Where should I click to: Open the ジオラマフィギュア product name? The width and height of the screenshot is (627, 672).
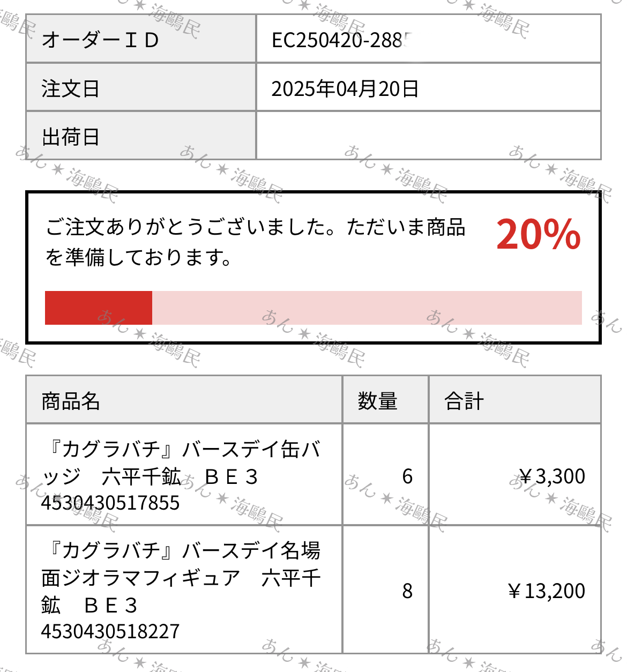pos(181,578)
